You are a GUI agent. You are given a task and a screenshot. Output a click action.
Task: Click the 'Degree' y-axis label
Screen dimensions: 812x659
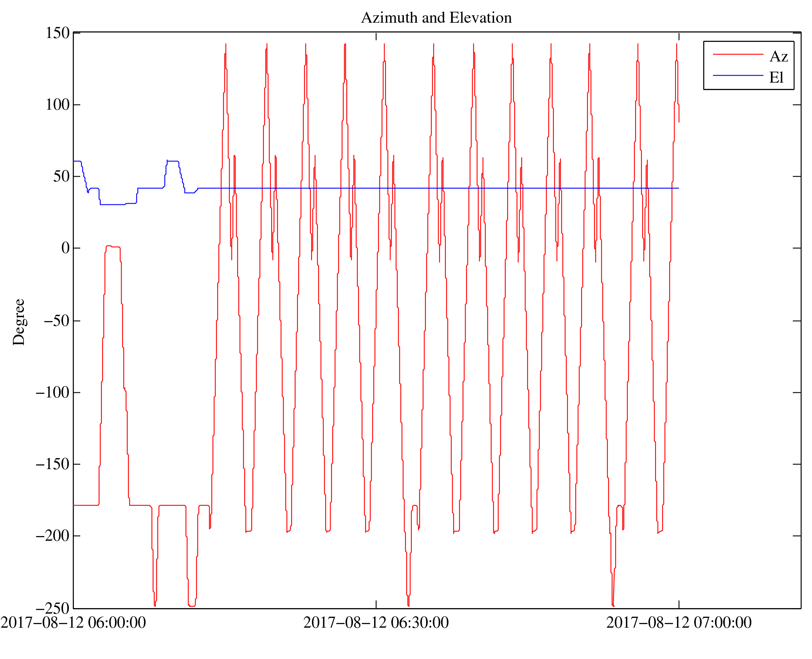[19, 322]
